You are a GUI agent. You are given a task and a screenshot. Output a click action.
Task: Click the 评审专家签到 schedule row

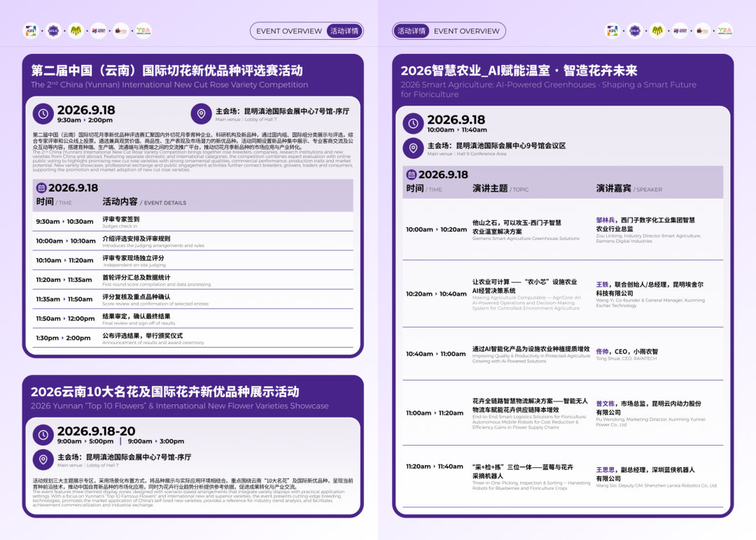tap(193, 222)
